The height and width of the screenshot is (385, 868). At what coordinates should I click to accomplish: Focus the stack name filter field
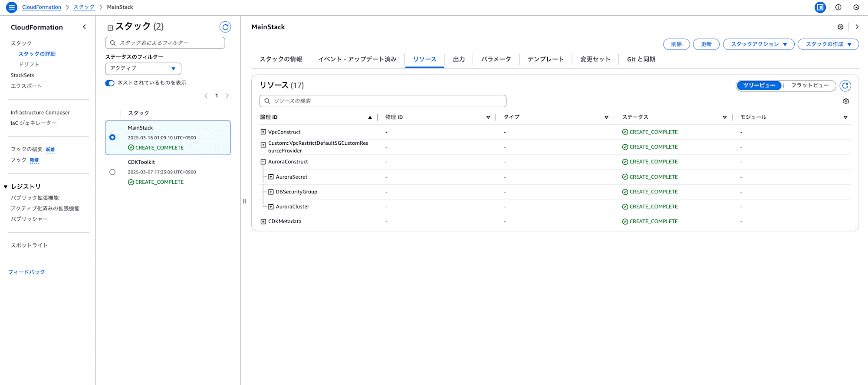[165, 43]
